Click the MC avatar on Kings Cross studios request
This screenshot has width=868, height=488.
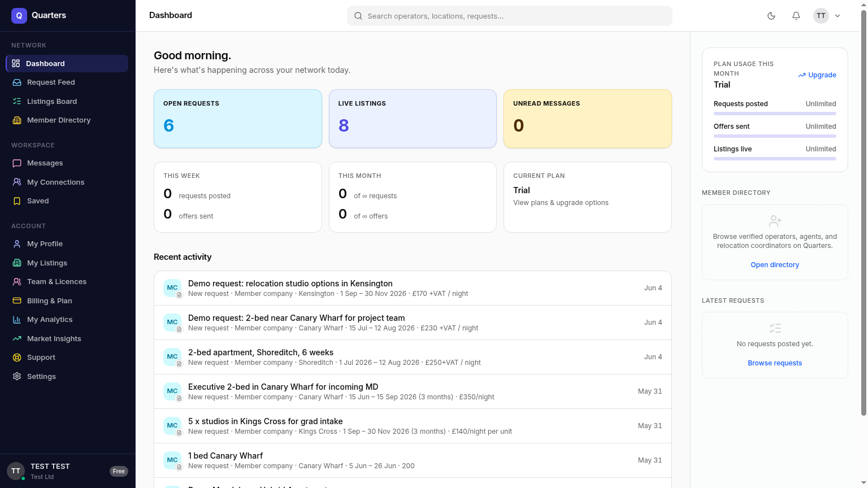pos(172,426)
